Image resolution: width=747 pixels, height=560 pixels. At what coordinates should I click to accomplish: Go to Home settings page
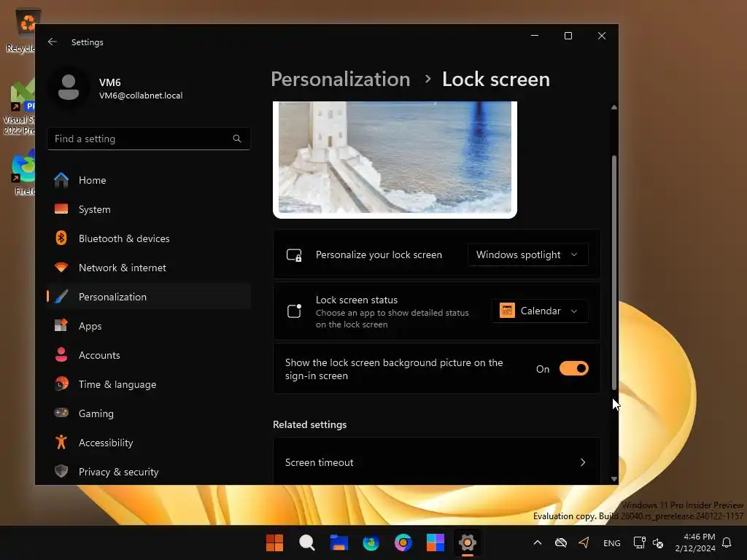coord(149,180)
